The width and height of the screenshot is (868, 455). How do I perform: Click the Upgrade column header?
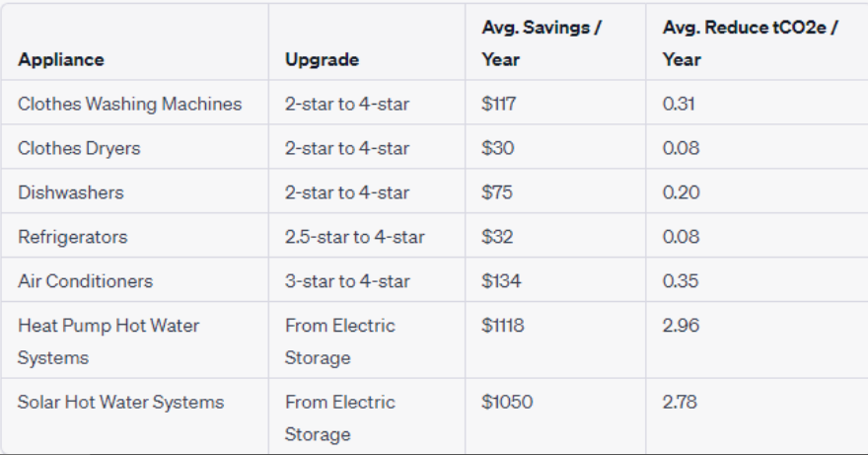tap(322, 59)
